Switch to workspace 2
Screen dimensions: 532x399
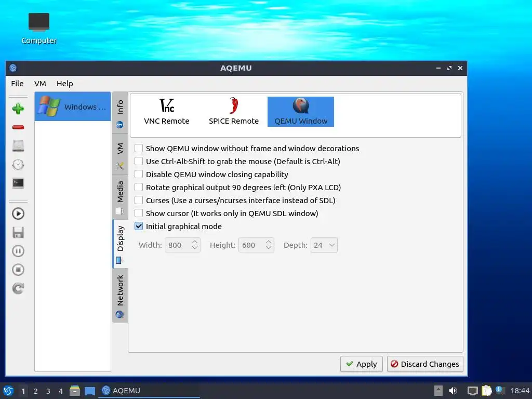click(36, 391)
